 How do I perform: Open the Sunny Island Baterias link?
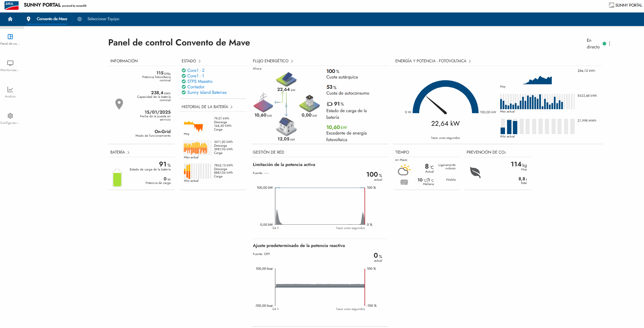coord(206,93)
